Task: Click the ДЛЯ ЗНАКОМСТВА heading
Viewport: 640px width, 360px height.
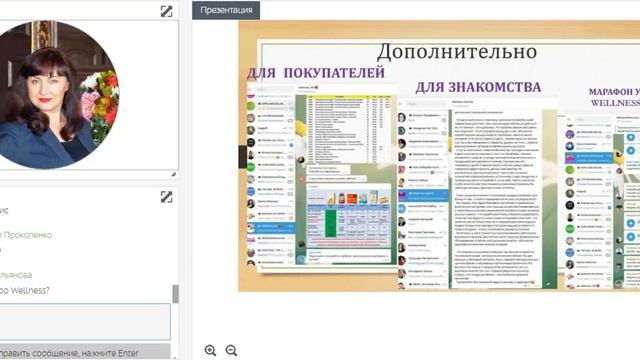Action: pyautogui.click(x=478, y=87)
